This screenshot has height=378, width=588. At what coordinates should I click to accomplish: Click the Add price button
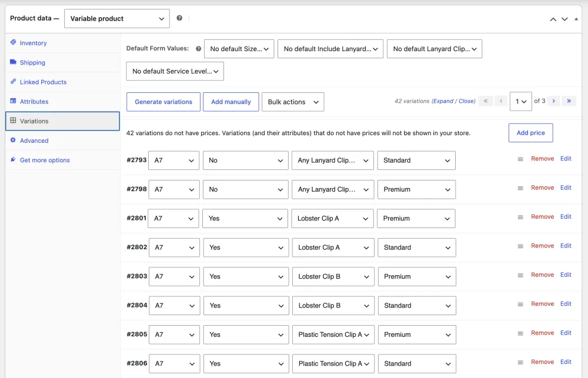coord(530,133)
